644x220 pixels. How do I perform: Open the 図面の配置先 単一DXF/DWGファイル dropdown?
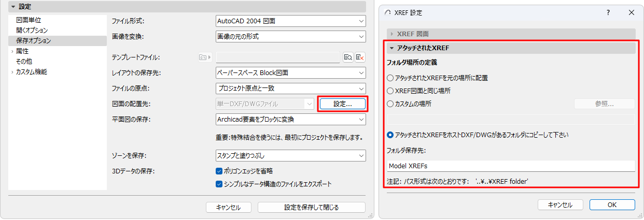265,104
